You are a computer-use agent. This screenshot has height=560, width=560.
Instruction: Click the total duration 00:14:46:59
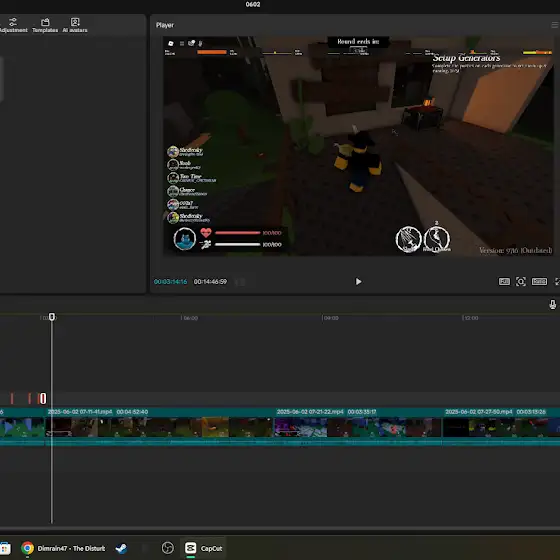pos(210,282)
